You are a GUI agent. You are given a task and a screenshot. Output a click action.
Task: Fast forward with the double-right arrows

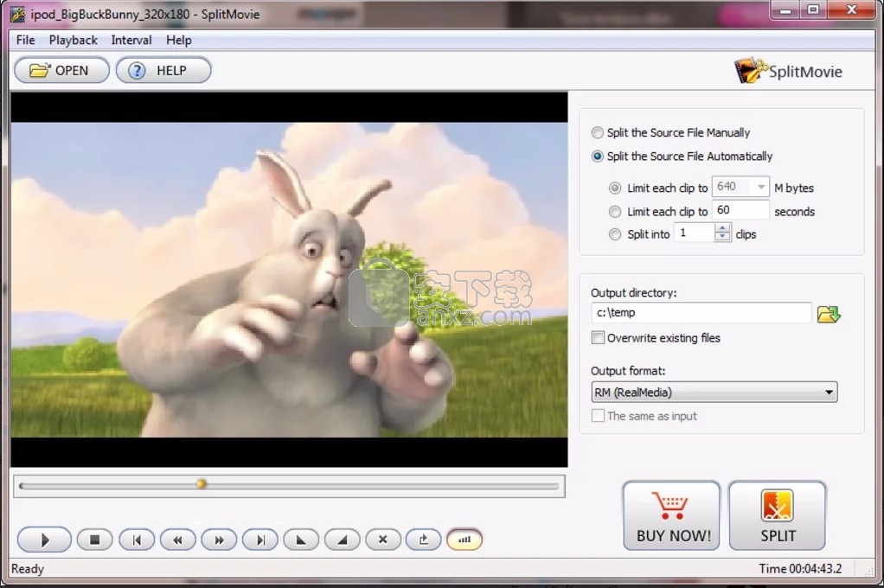tap(219, 540)
